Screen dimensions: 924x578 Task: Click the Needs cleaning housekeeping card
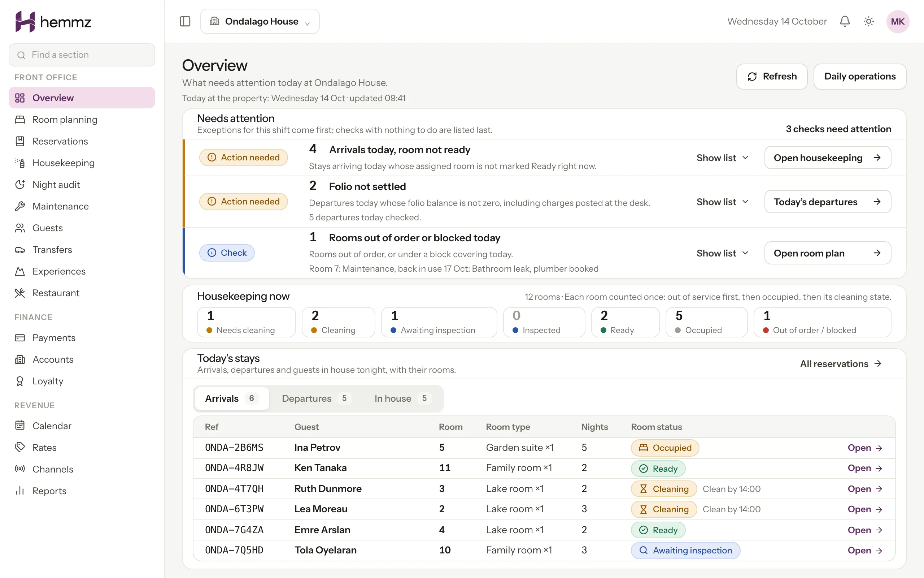click(246, 322)
